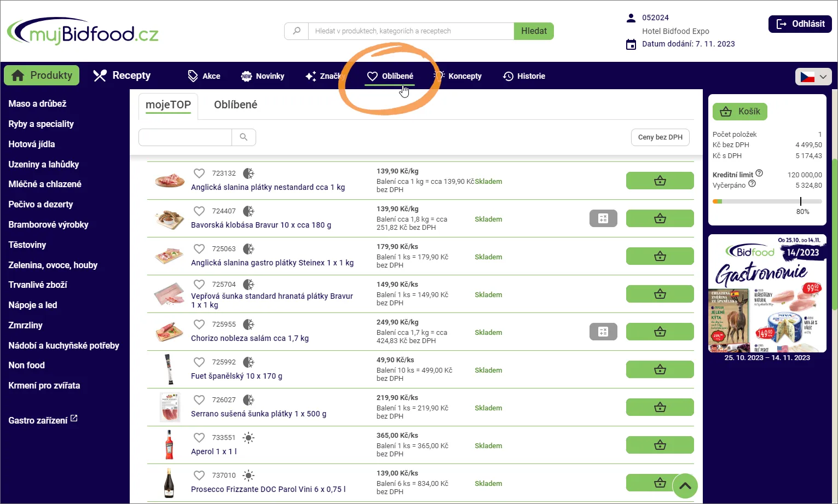Open the language flag dropdown
The image size is (838, 504).
tap(813, 77)
